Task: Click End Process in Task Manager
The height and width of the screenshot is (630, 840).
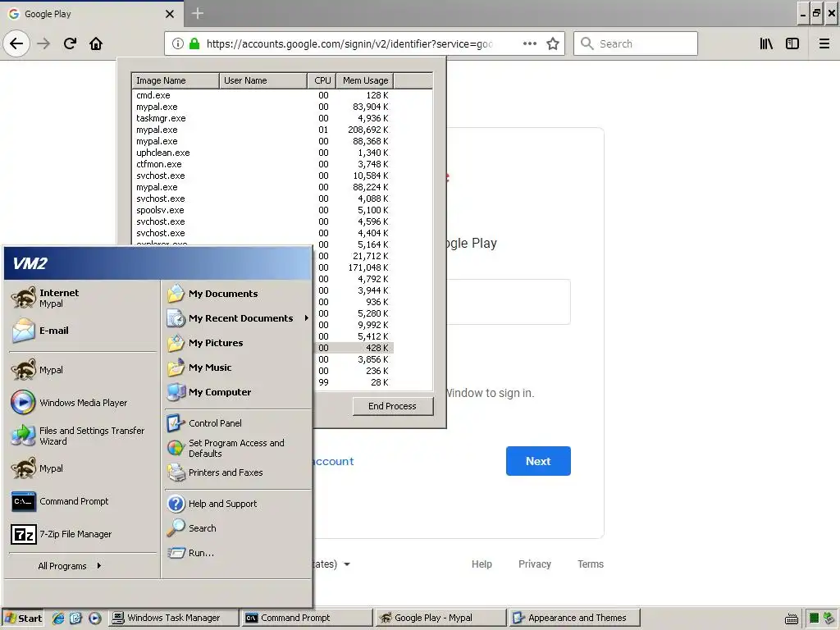Action: (393, 406)
